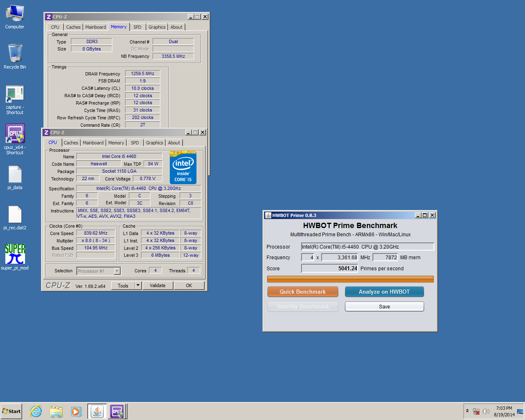Click the front CPU-Z window title icon
The height and width of the screenshot is (420, 525).
click(x=46, y=132)
